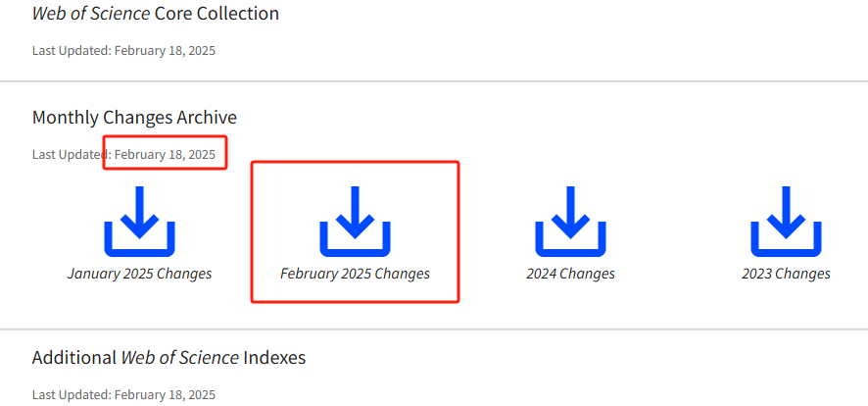The height and width of the screenshot is (406, 868).
Task: Click the date under Additional Web of Science Indexes
Action: pos(165,394)
